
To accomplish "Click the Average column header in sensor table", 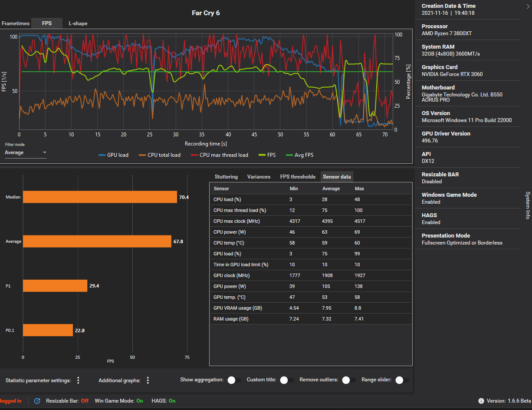I will coord(331,188).
